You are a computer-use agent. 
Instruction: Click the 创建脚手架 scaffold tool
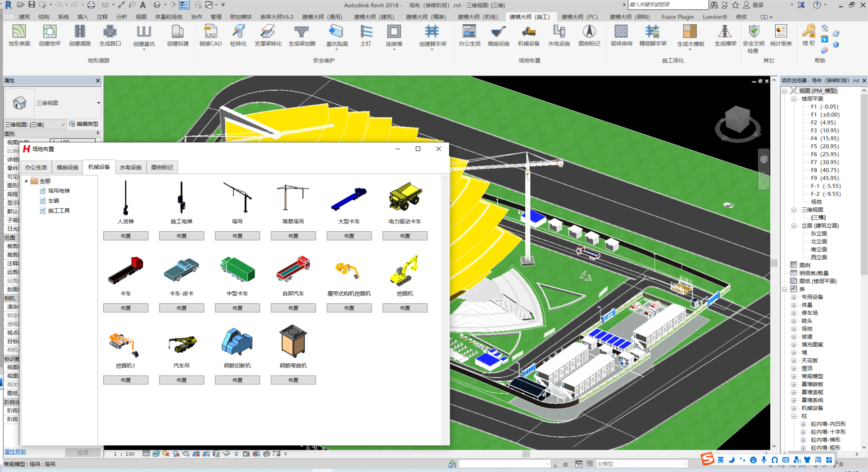click(432, 36)
